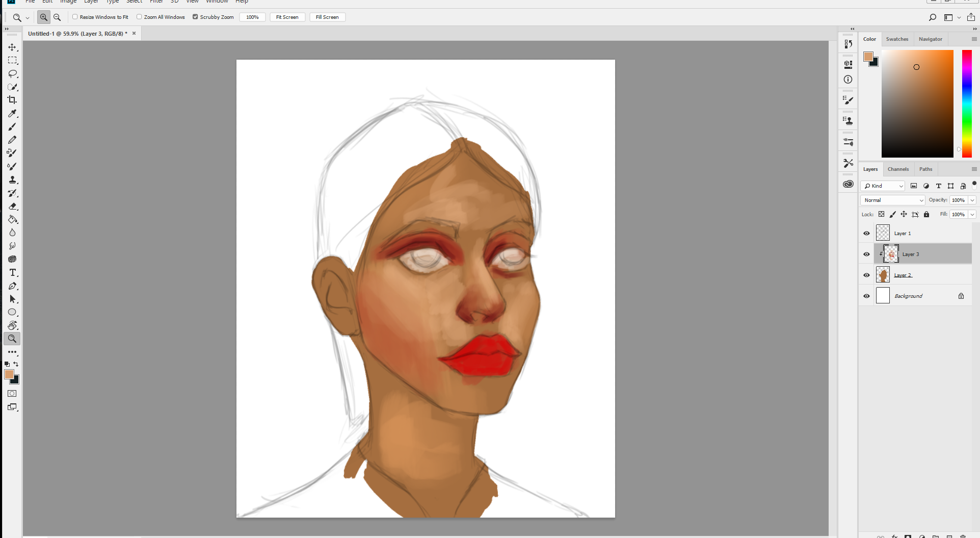This screenshot has width=980, height=538.
Task: Select the Pen tool
Action: coord(12,286)
